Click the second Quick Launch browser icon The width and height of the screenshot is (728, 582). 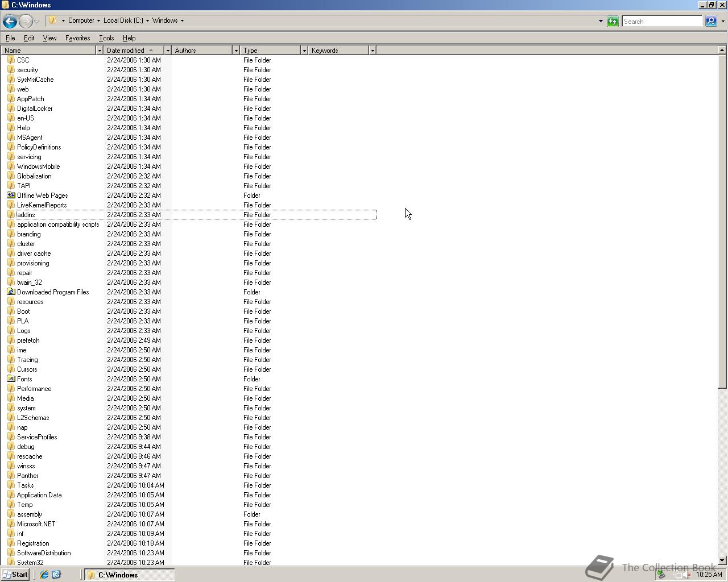click(x=56, y=575)
